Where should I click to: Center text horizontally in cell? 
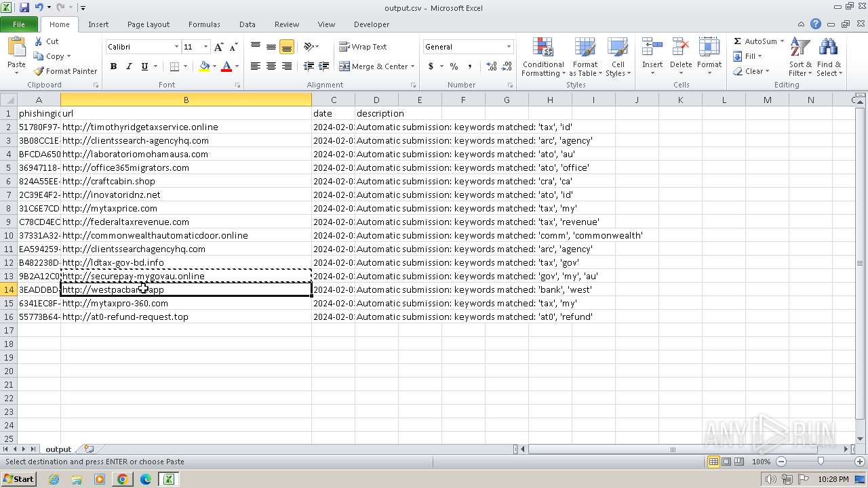(271, 66)
